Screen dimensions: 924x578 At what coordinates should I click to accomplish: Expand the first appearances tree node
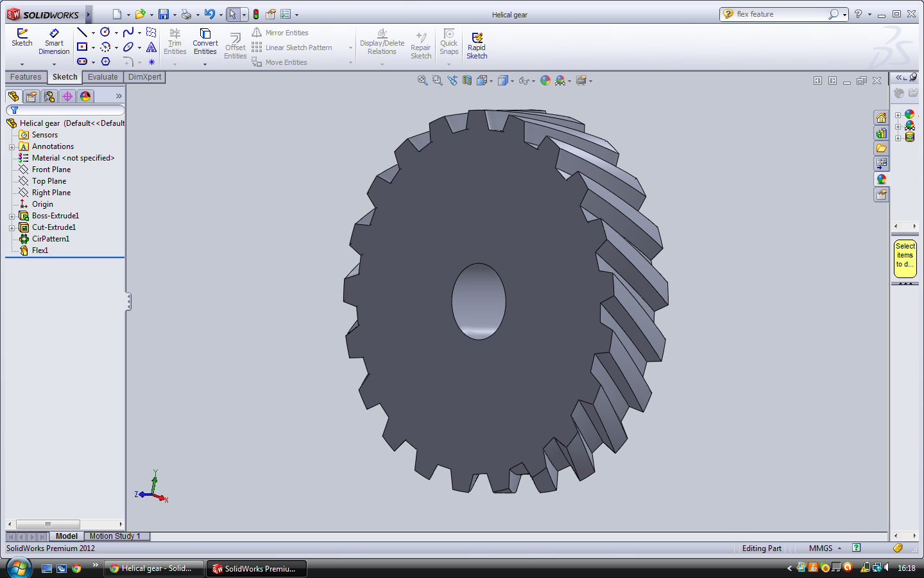[x=898, y=116]
